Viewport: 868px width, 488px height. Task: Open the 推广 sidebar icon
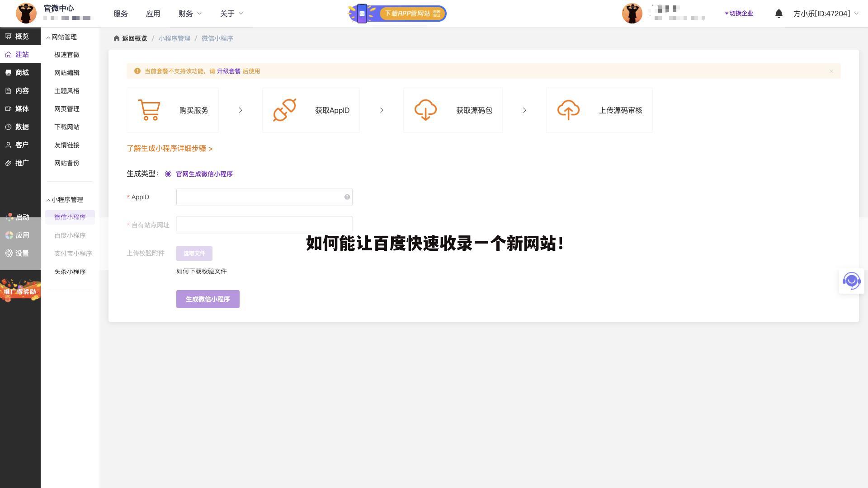[8, 163]
